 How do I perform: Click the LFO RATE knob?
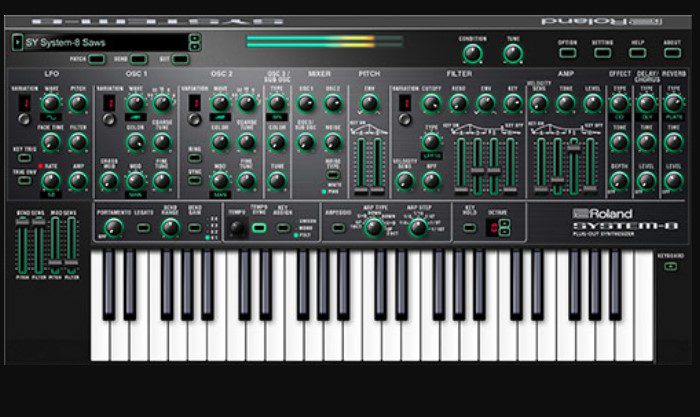[51, 181]
